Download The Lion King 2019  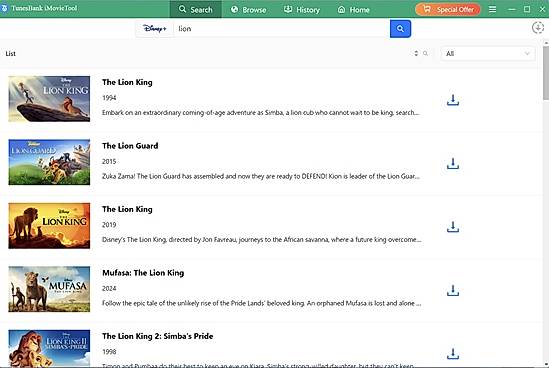tap(453, 227)
